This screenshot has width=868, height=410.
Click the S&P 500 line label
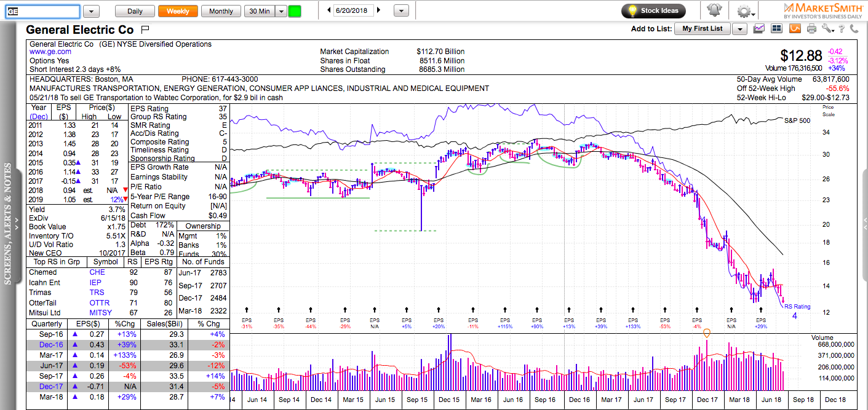pos(797,121)
